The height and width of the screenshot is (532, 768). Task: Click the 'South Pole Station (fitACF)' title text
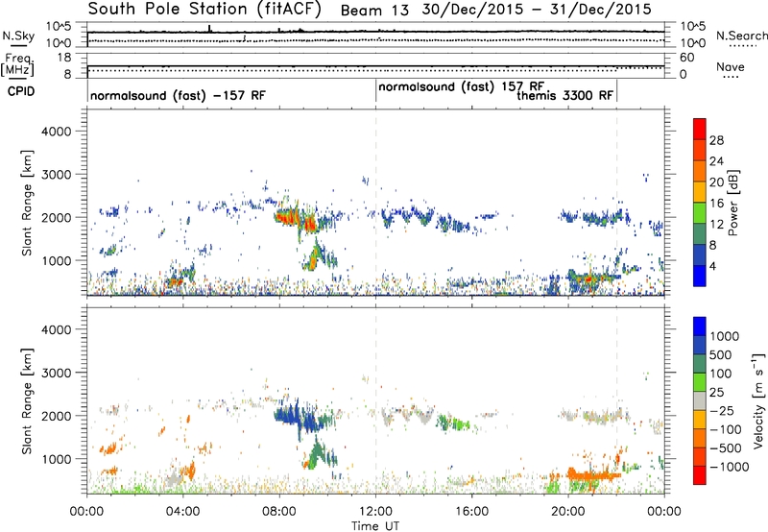(x=204, y=10)
